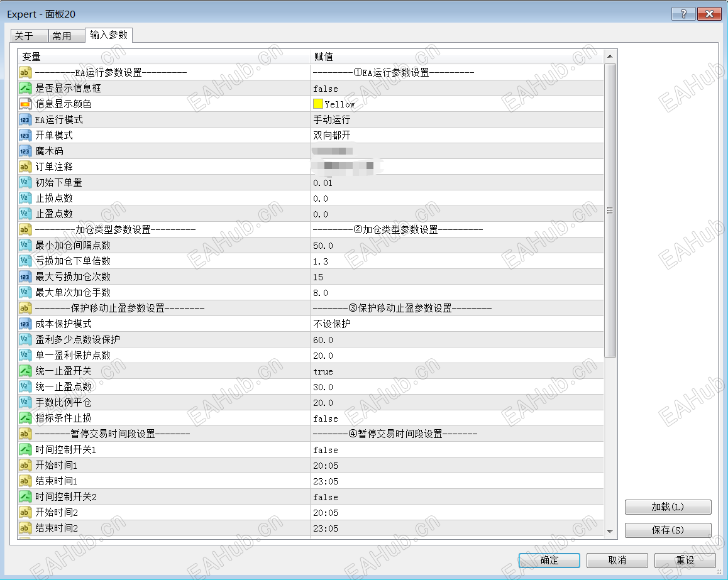This screenshot has width=728, height=580.
Task: Click the double icon beside 止损点数
Action: tap(25, 198)
